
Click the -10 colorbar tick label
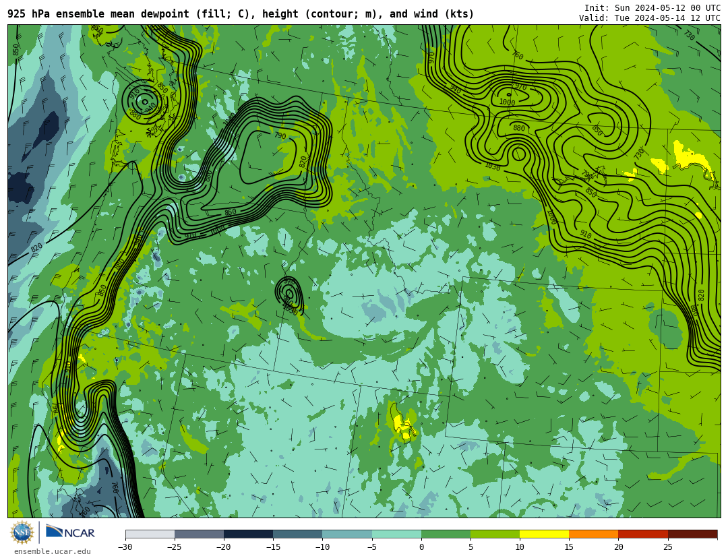coord(322,547)
